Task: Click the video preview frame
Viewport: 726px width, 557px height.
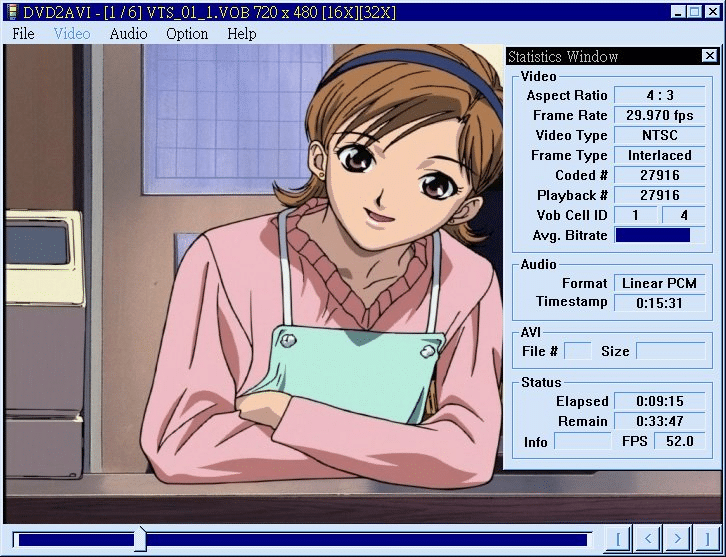Action: click(254, 284)
